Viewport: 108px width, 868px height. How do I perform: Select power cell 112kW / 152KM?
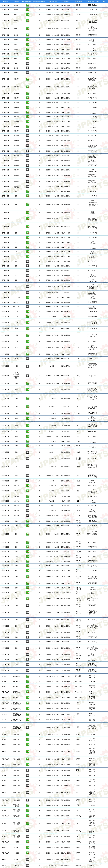coord(66,593)
